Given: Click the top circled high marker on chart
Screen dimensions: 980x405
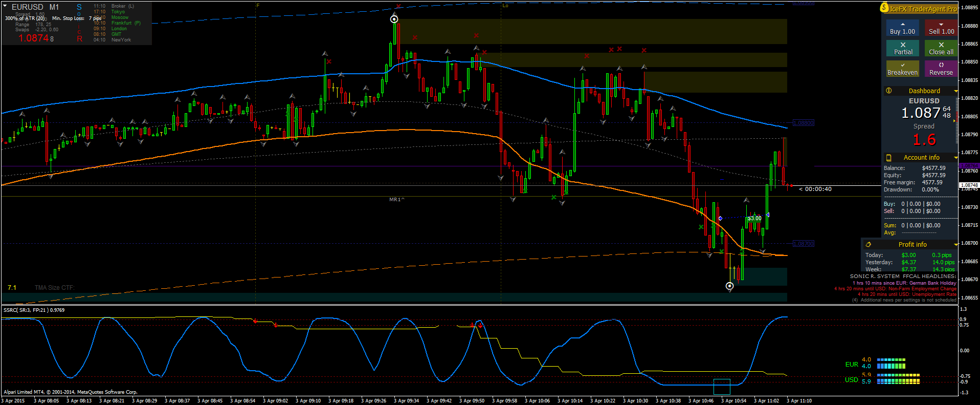Looking at the screenshot, I should (394, 19).
